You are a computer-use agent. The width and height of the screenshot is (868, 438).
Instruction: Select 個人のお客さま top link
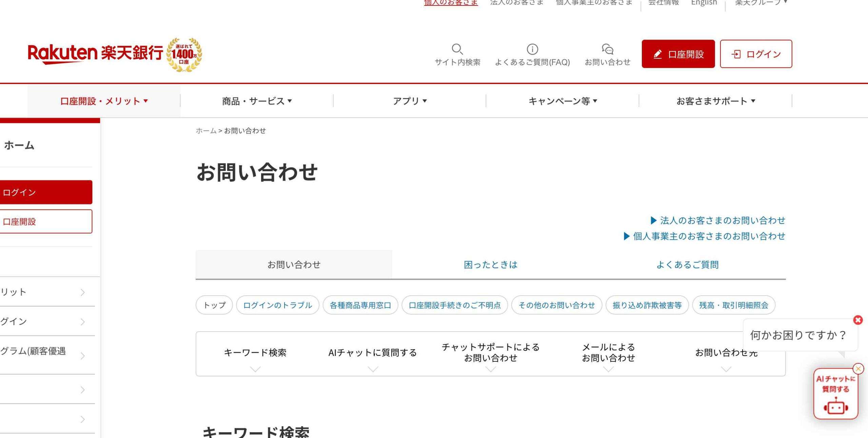coord(451,3)
